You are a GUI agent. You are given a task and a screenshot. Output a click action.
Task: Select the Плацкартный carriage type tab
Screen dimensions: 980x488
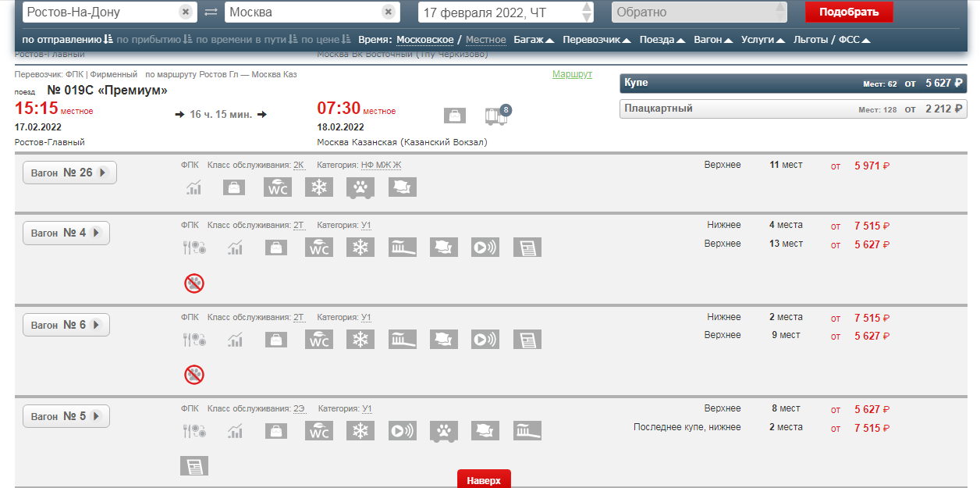pyautogui.click(x=793, y=109)
